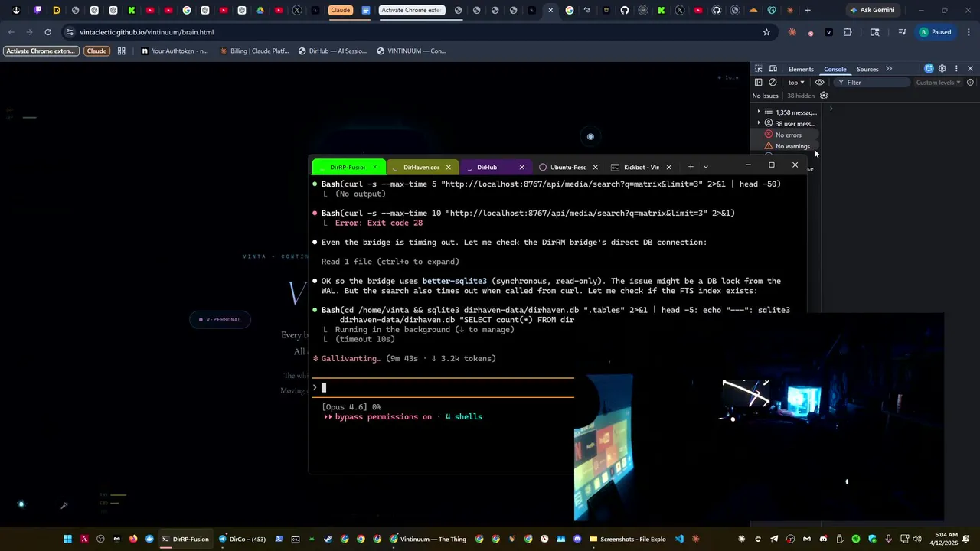The height and width of the screenshot is (551, 980).
Task: Click the Ask Gemini button
Action: pyautogui.click(x=872, y=10)
